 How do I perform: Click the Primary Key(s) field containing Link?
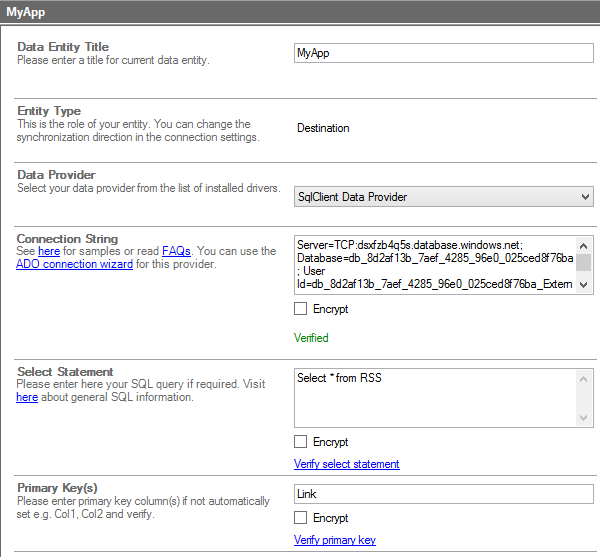(443, 494)
